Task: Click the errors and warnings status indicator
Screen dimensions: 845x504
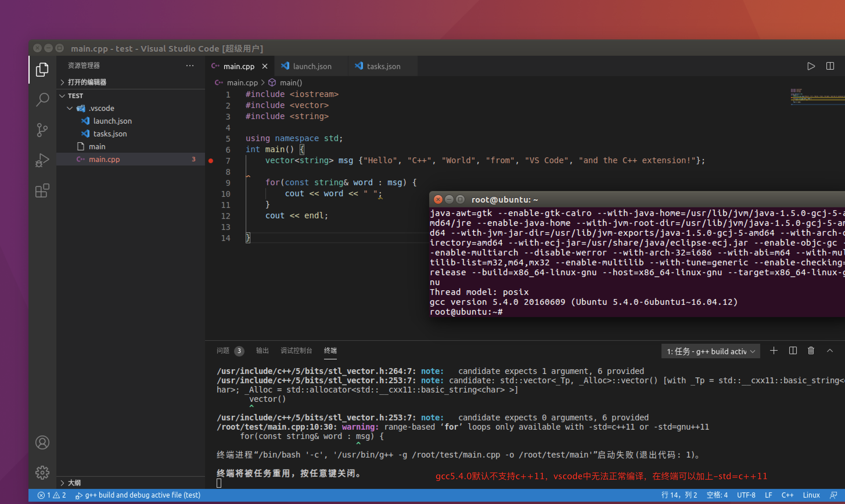Action: pos(52,495)
